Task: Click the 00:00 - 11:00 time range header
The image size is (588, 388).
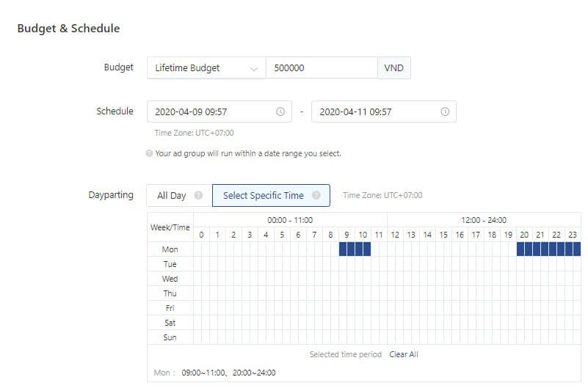Action: pos(290,220)
